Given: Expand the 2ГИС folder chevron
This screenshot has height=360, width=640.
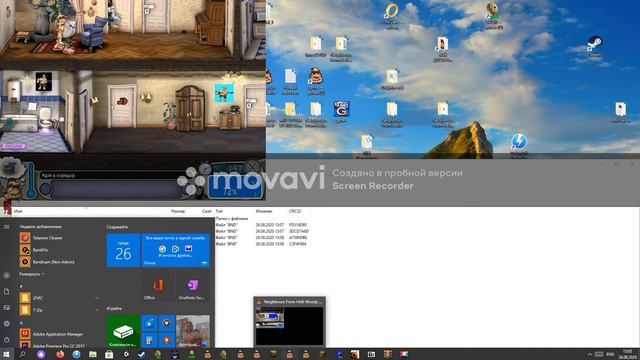Looking at the screenshot, I should pyautogui.click(x=96, y=298).
